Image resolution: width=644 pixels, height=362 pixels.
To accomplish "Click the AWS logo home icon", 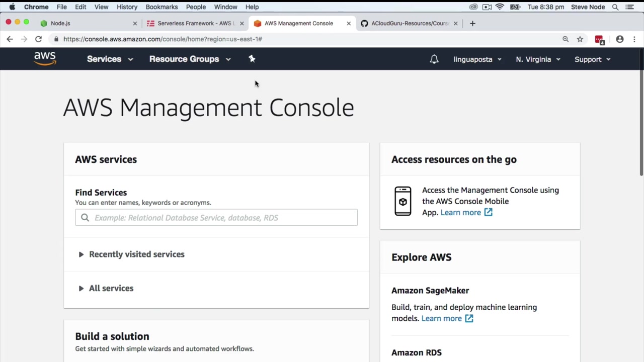I will click(45, 59).
